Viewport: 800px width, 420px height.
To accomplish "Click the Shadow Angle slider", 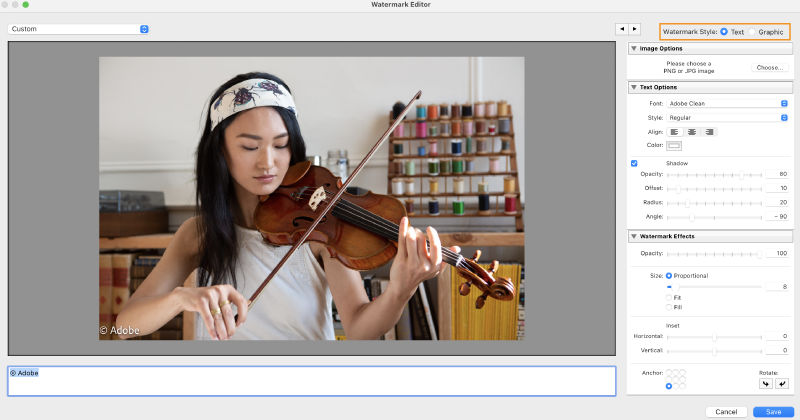I will click(x=714, y=217).
